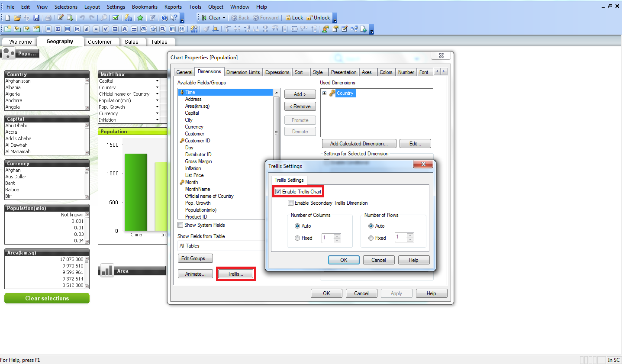Increase the Number of Columns spinner
This screenshot has height=364, width=622.
tap(337, 236)
